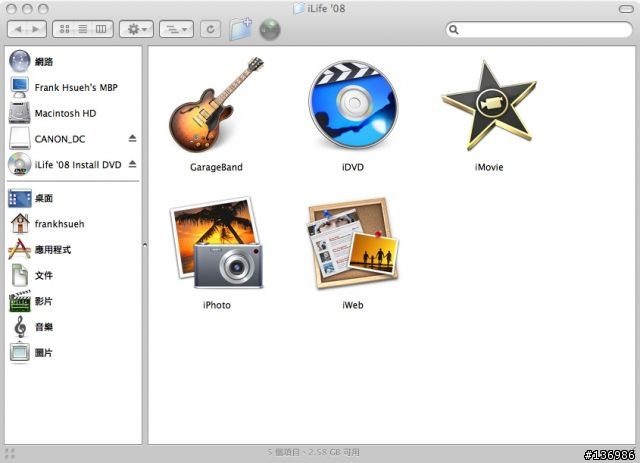The image size is (640, 463).
Task: Click the magnifier icon in search field
Action: point(453,29)
